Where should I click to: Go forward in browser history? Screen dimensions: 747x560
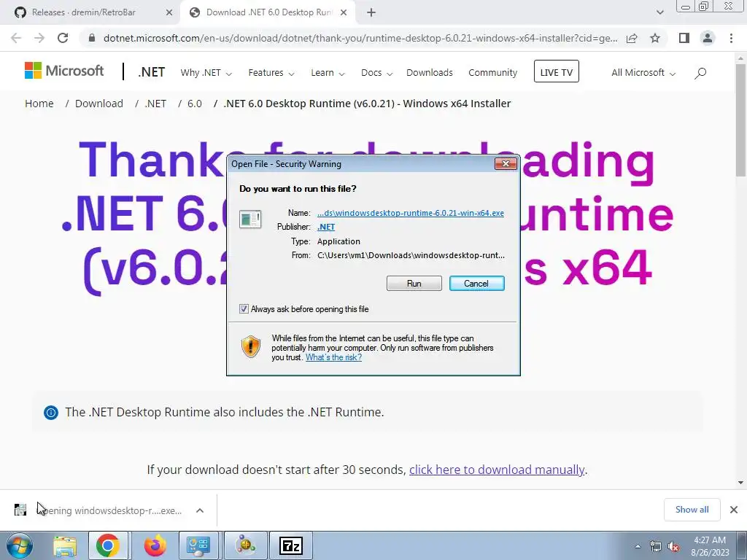click(39, 38)
